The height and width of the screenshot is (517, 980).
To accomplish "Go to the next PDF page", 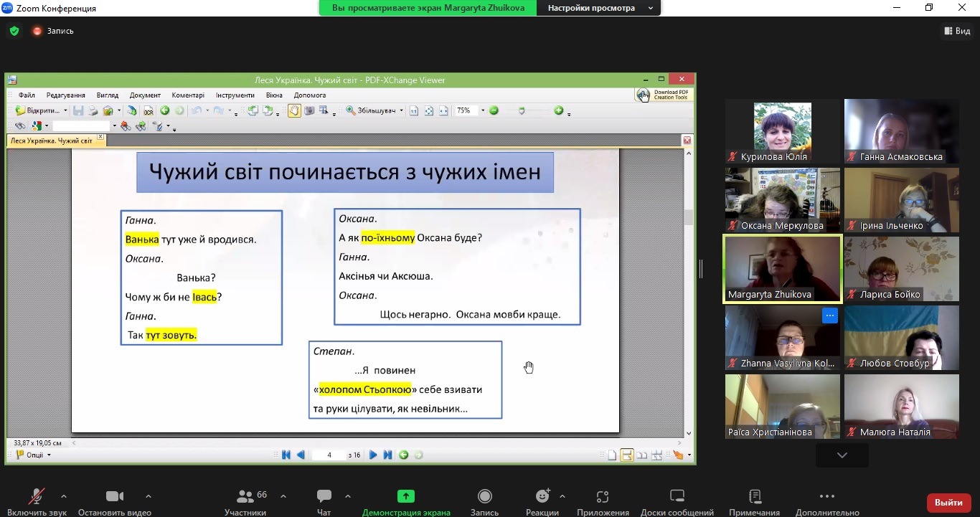I will coord(373,455).
